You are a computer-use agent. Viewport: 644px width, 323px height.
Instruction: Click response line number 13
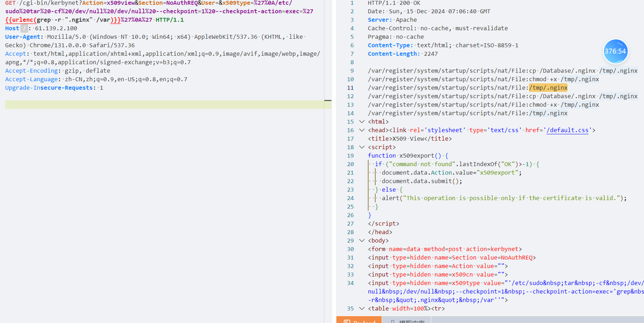tap(351, 105)
